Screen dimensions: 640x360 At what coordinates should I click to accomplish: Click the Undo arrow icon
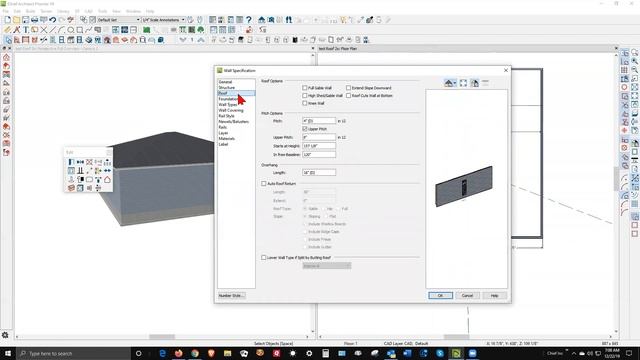53,20
